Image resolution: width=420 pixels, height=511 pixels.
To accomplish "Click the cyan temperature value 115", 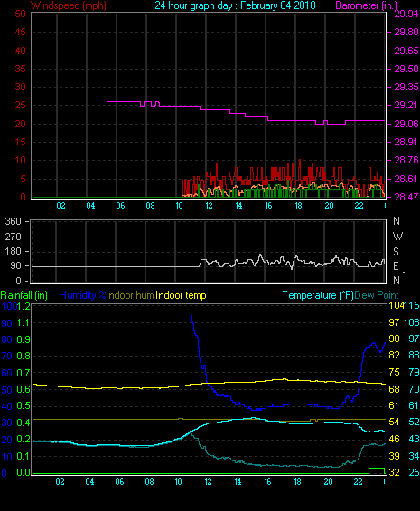I will pyautogui.click(x=412, y=306).
